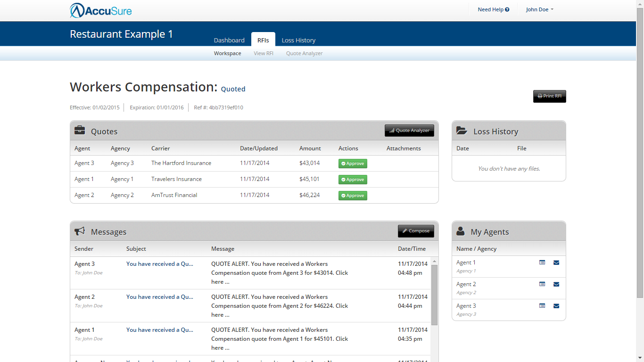The image size is (644, 362).
Task: Click the card icon for Agent 2
Action: click(542, 284)
